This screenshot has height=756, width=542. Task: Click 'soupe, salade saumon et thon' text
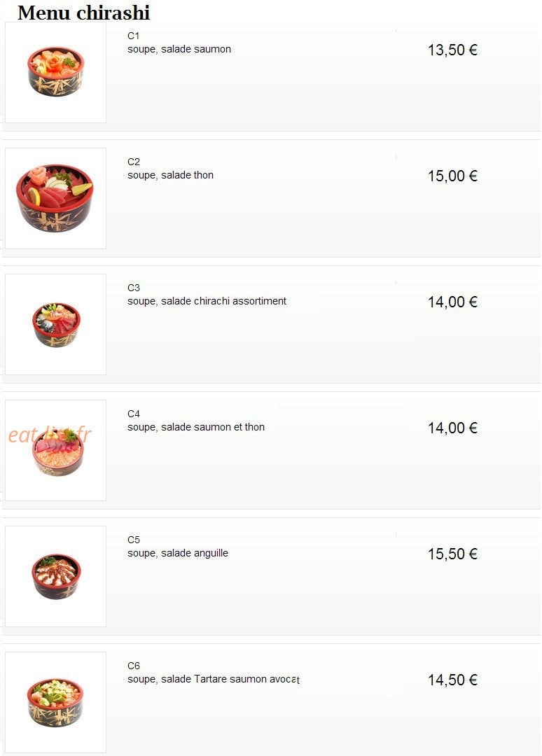coord(196,427)
